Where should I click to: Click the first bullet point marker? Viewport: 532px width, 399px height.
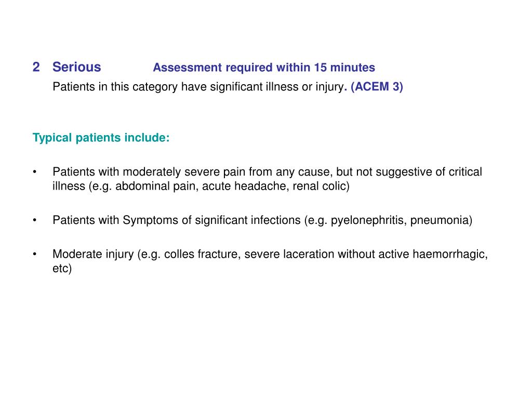35,172
